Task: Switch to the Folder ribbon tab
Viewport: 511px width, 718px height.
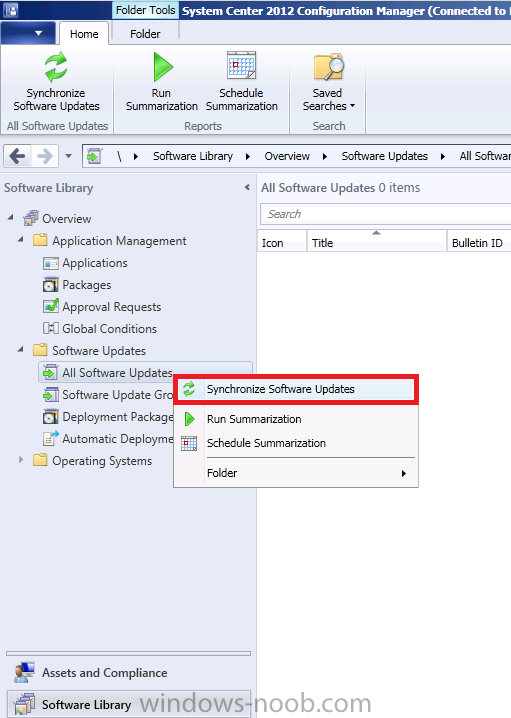Action: [145, 34]
